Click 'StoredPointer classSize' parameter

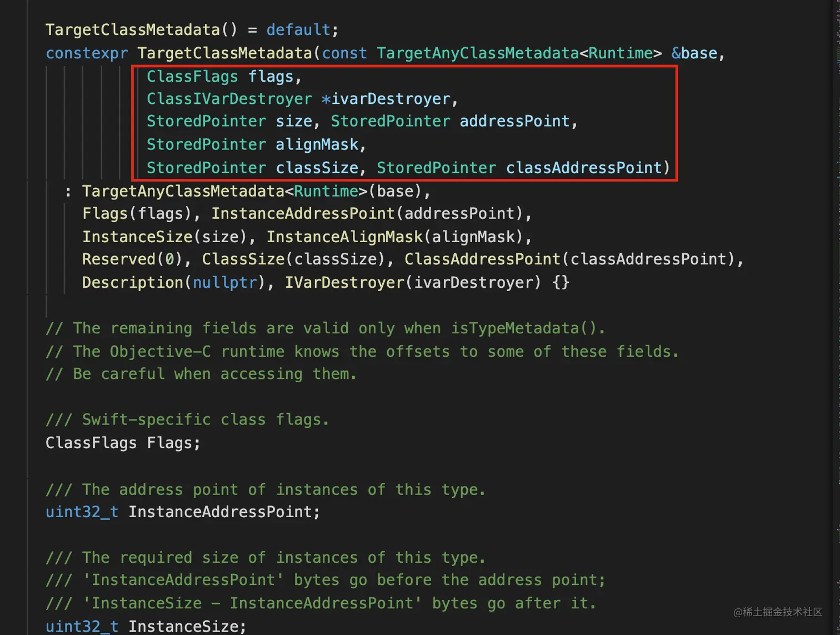click(252, 168)
